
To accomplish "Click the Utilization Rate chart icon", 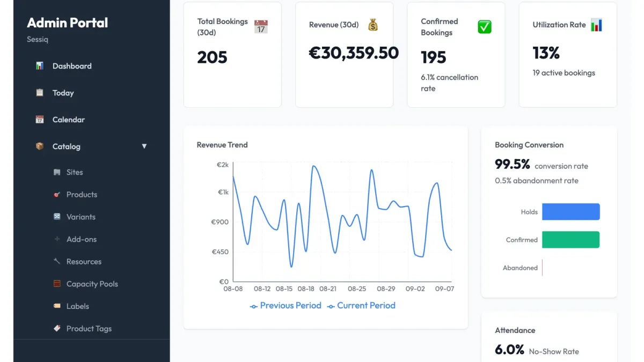I will [x=596, y=25].
